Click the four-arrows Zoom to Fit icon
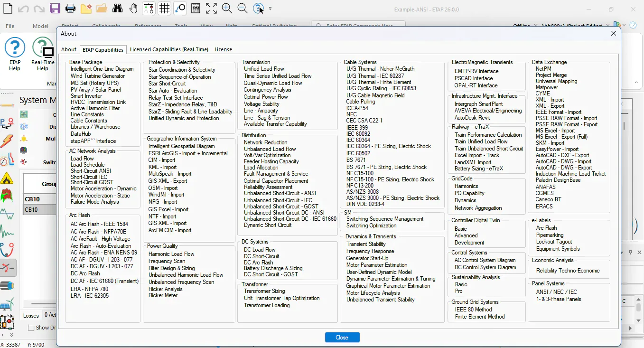644x348 pixels. [x=211, y=8]
